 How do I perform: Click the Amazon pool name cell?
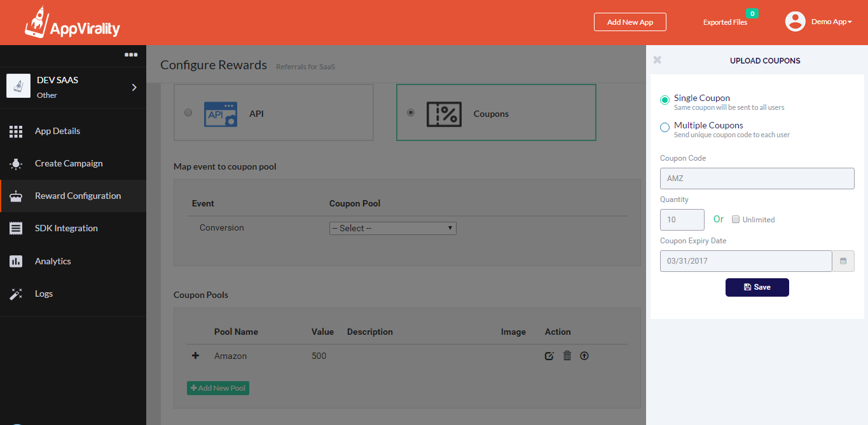pos(230,356)
